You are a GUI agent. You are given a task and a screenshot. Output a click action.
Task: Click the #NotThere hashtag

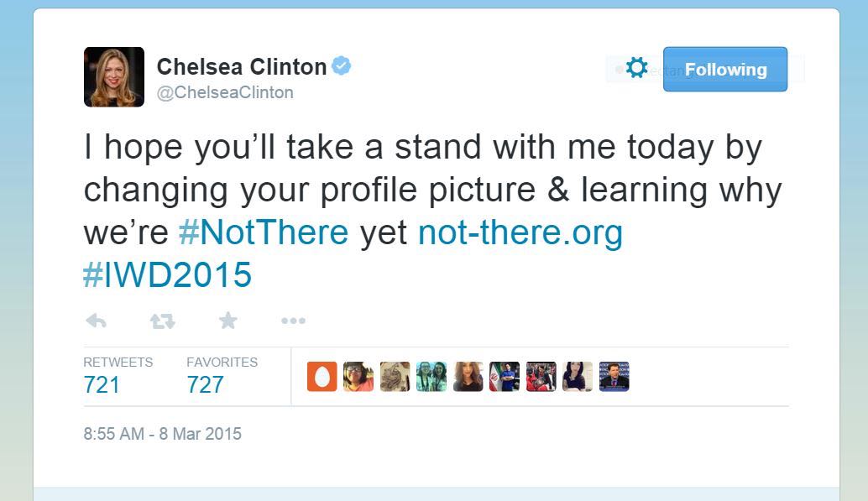tap(264, 232)
